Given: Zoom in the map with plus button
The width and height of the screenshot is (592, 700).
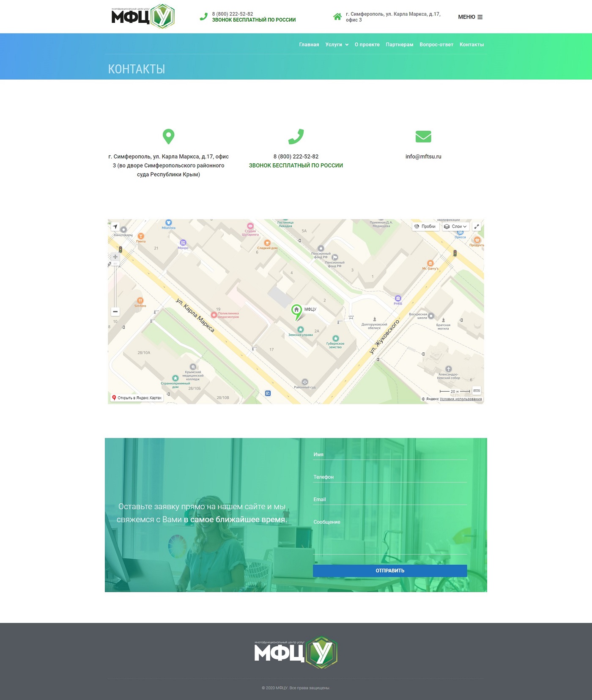Looking at the screenshot, I should [115, 257].
